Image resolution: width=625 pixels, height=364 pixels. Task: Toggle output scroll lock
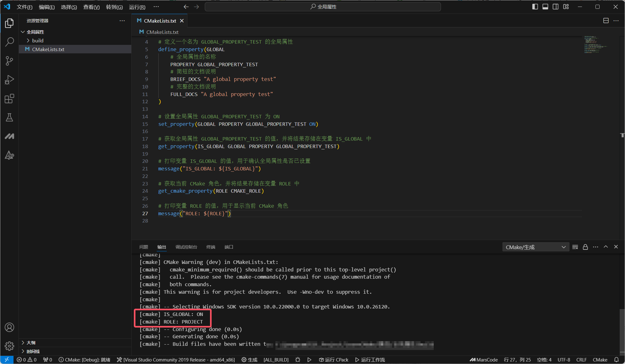(585, 247)
